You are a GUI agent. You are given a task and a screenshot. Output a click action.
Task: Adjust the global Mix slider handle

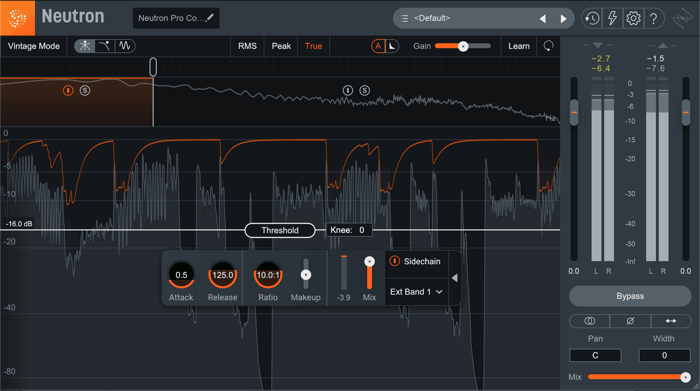point(685,377)
